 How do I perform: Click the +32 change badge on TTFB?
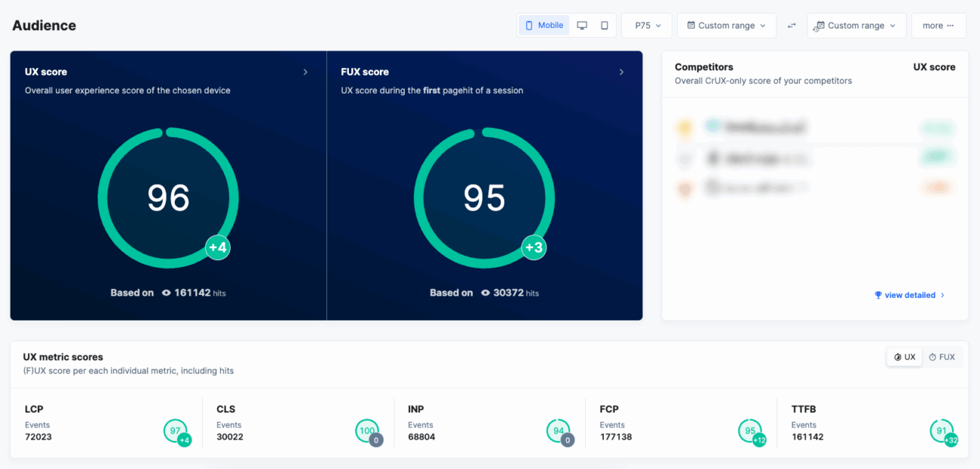951,440
